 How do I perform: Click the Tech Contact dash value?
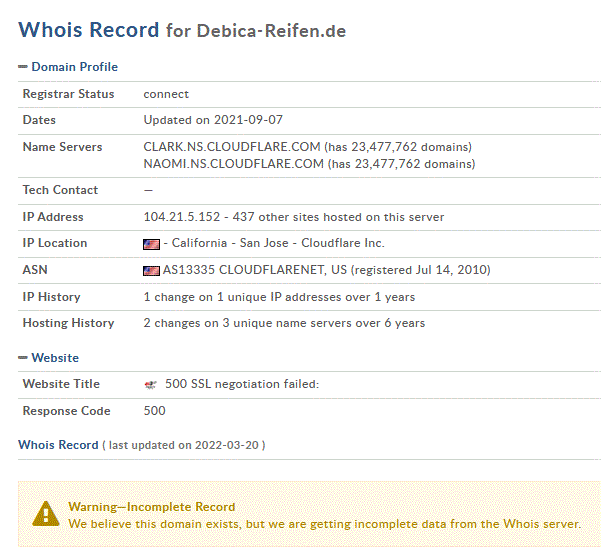[148, 190]
